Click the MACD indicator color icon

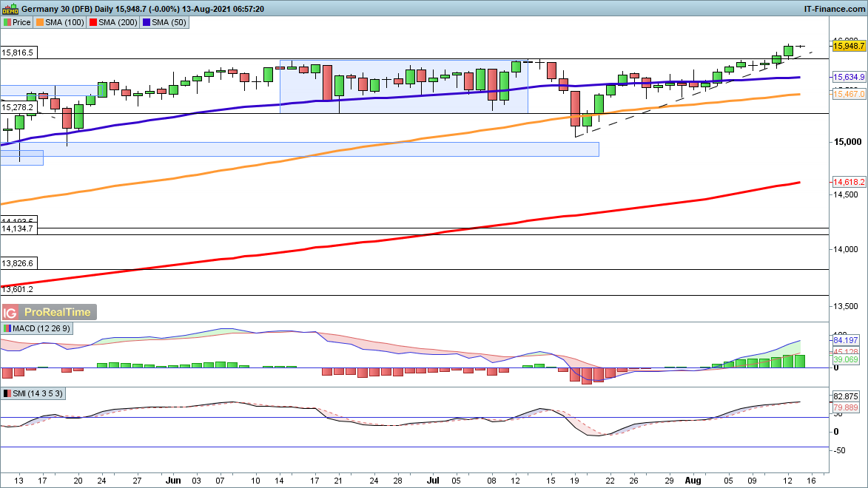point(7,328)
